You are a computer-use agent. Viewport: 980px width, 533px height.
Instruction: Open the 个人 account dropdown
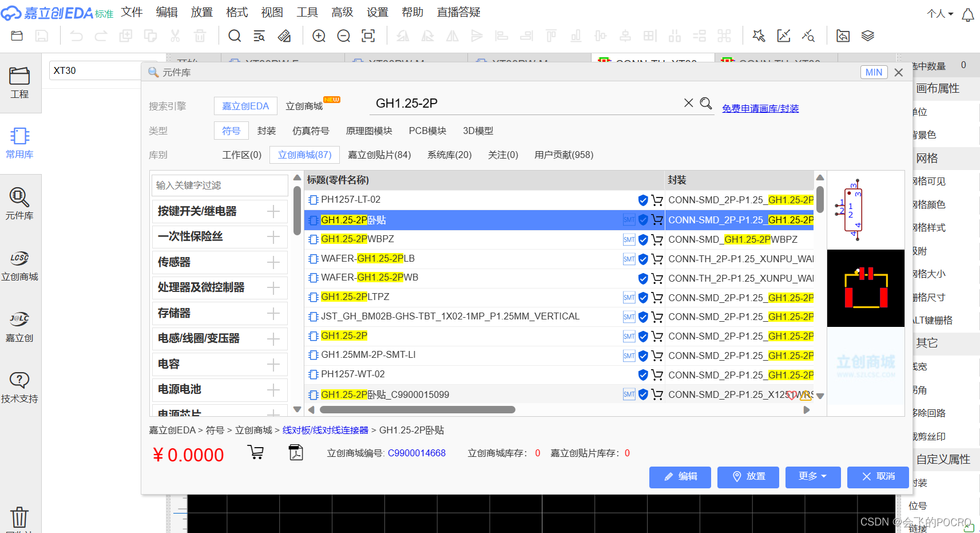pos(940,14)
